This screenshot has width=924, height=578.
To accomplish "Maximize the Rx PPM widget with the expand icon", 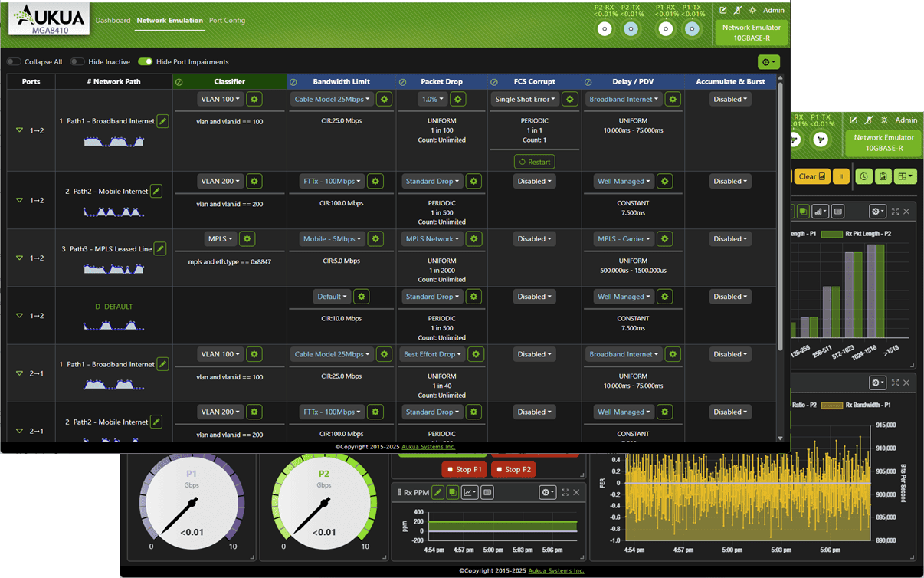I will (x=565, y=492).
